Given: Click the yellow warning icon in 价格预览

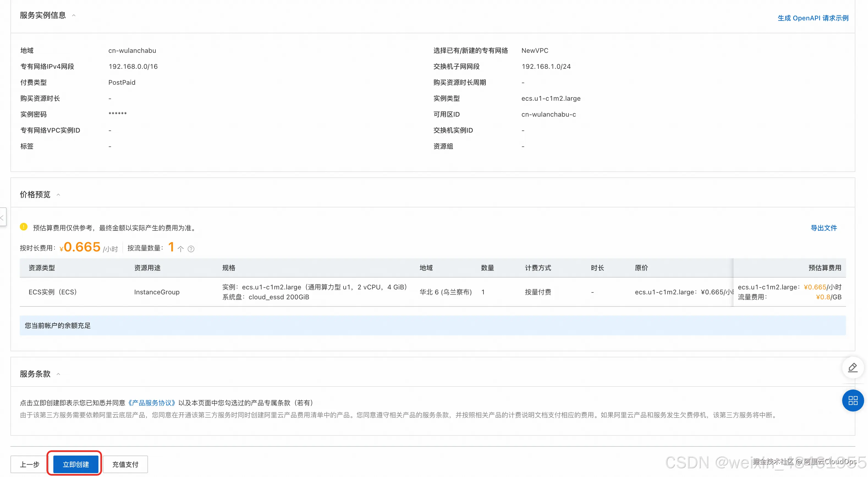Looking at the screenshot, I should click(x=24, y=227).
